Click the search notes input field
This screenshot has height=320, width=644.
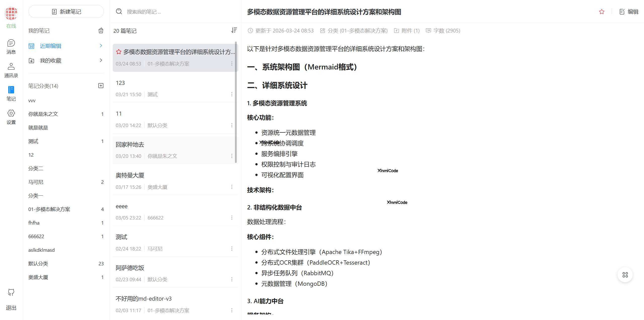(164, 11)
